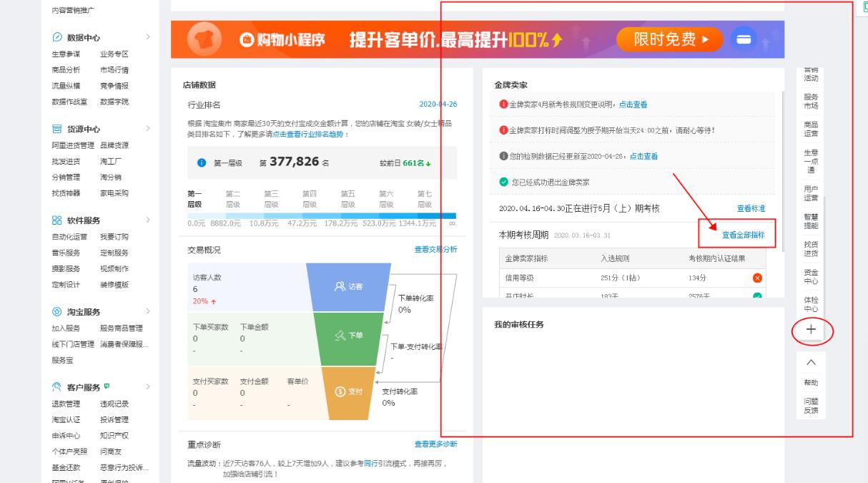Click the wallet icon on the banner
This screenshot has height=483, width=868.
tap(744, 40)
